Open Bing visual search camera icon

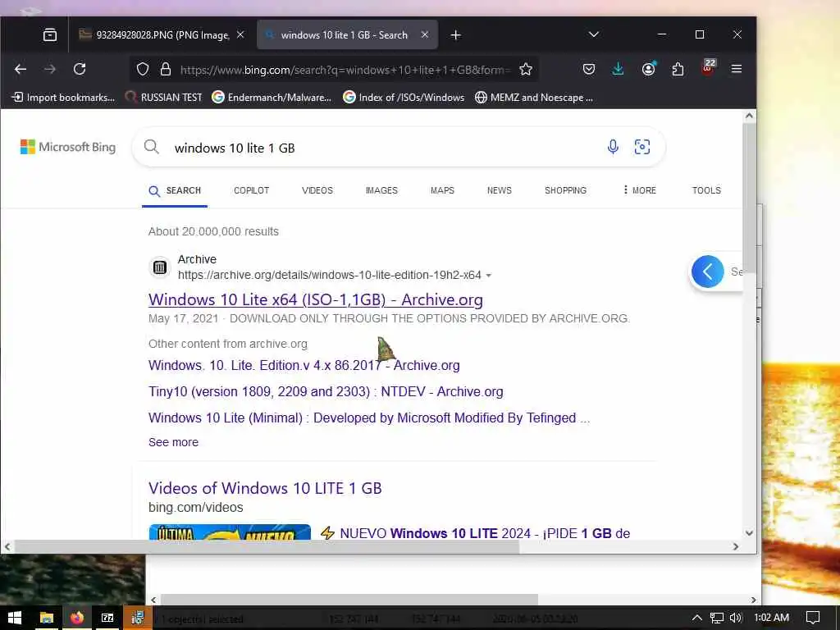(x=642, y=147)
